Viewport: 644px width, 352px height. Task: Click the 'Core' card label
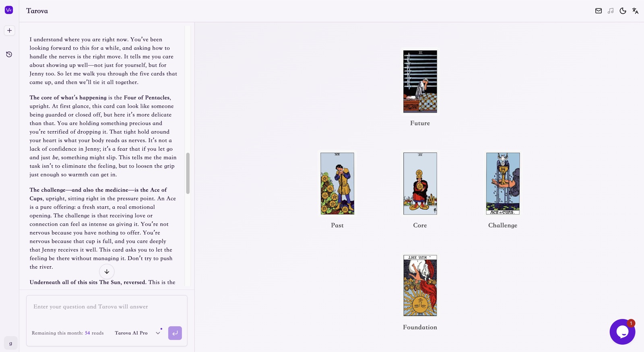coord(420,225)
